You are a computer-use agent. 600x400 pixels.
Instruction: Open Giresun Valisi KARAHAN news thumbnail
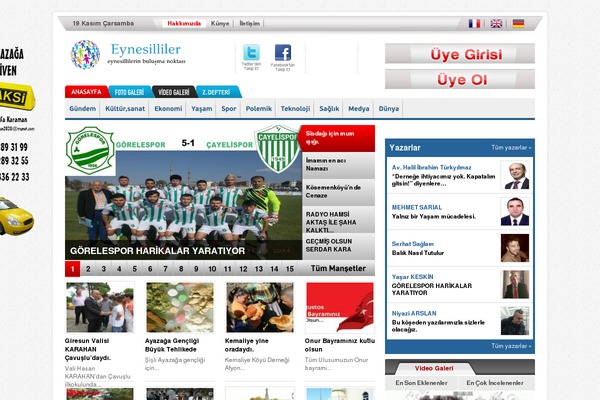coord(100,307)
